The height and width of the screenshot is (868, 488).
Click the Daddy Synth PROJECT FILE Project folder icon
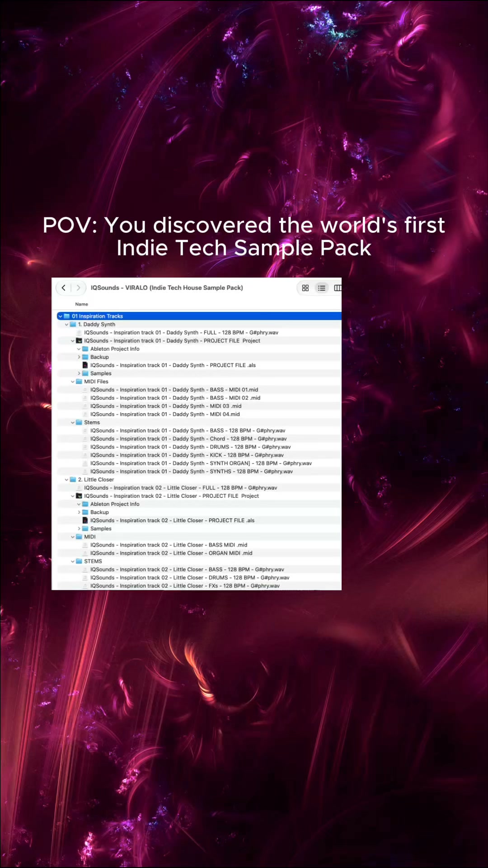(79, 340)
